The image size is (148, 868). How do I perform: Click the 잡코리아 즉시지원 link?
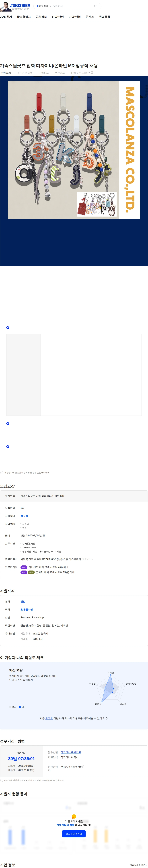point(71,752)
